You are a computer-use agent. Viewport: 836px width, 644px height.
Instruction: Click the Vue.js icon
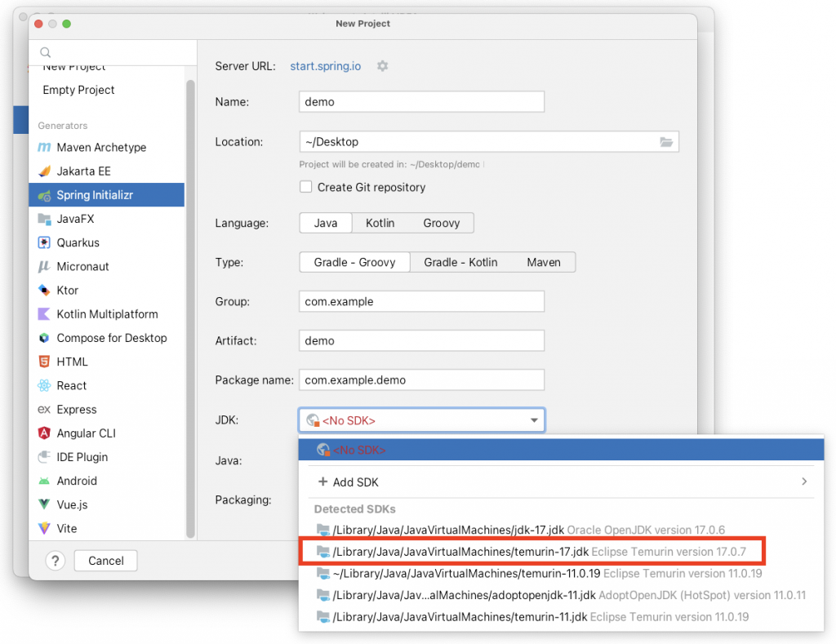(x=44, y=504)
